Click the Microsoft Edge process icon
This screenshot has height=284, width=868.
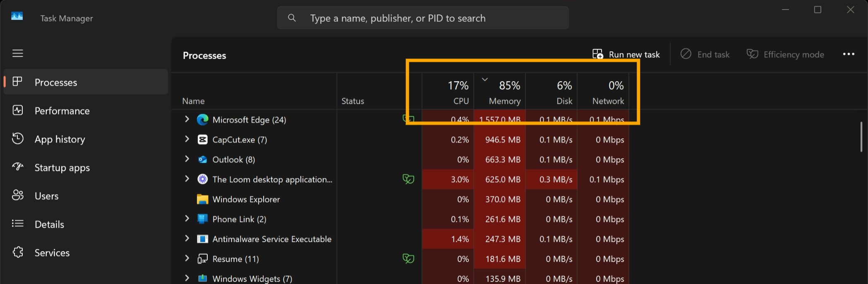click(x=202, y=120)
